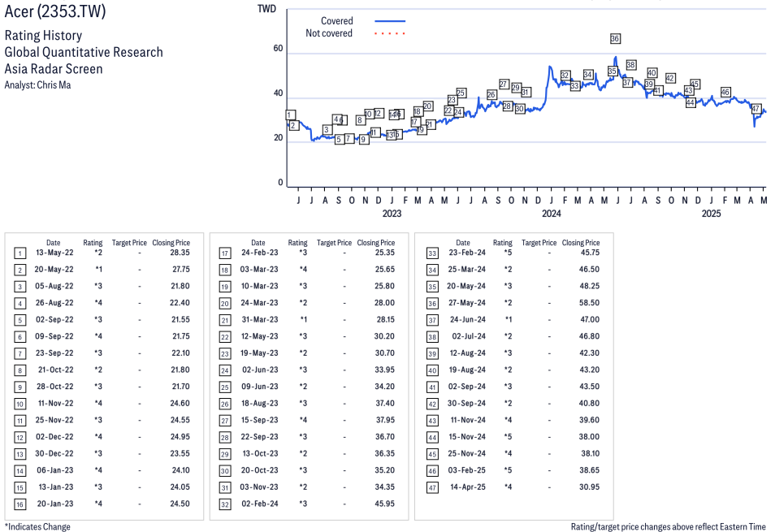Select the 28.35 closing price value
775x532 pixels.
tap(180, 253)
